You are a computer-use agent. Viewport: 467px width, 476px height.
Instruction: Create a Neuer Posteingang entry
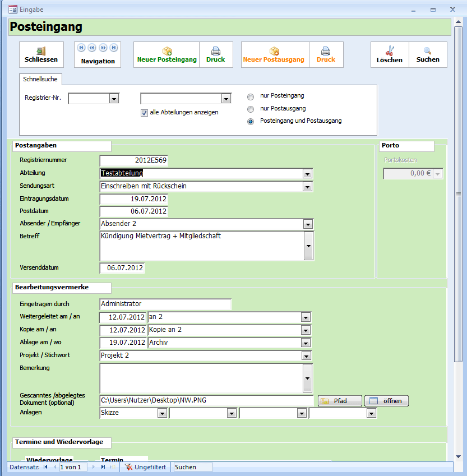click(x=167, y=54)
